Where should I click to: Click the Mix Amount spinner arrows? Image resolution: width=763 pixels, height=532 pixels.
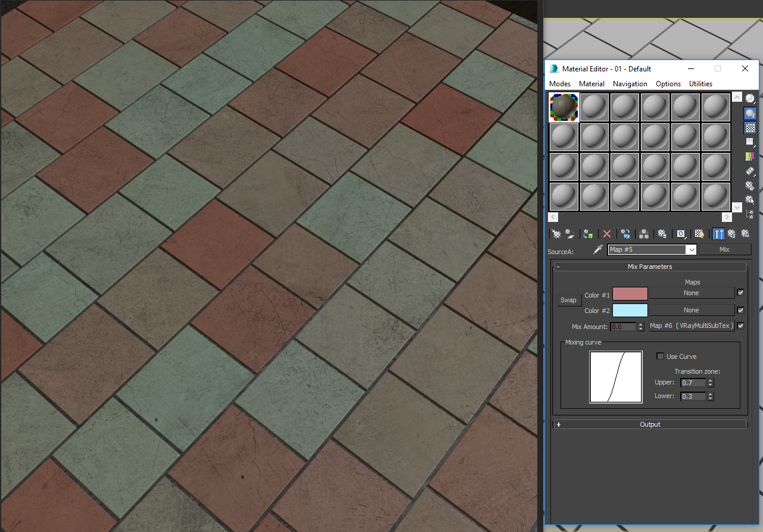point(641,327)
